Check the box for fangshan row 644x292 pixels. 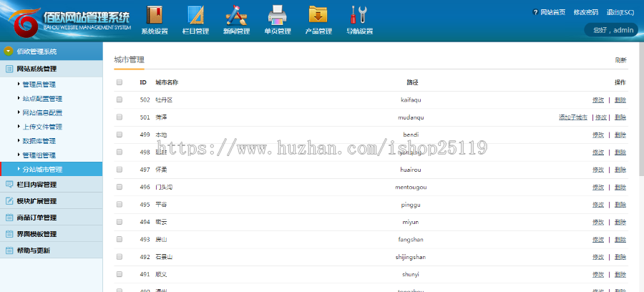(119, 239)
